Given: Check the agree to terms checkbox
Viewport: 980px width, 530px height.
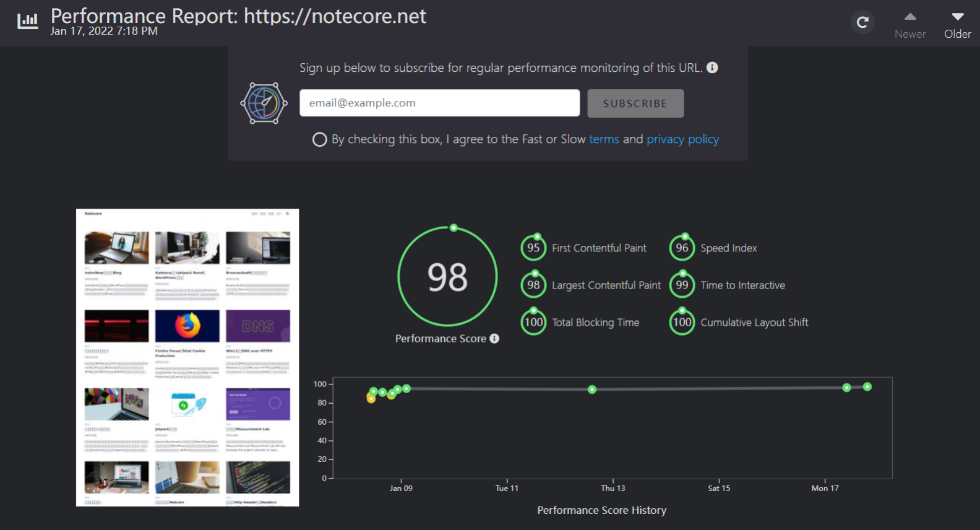Looking at the screenshot, I should (x=319, y=139).
